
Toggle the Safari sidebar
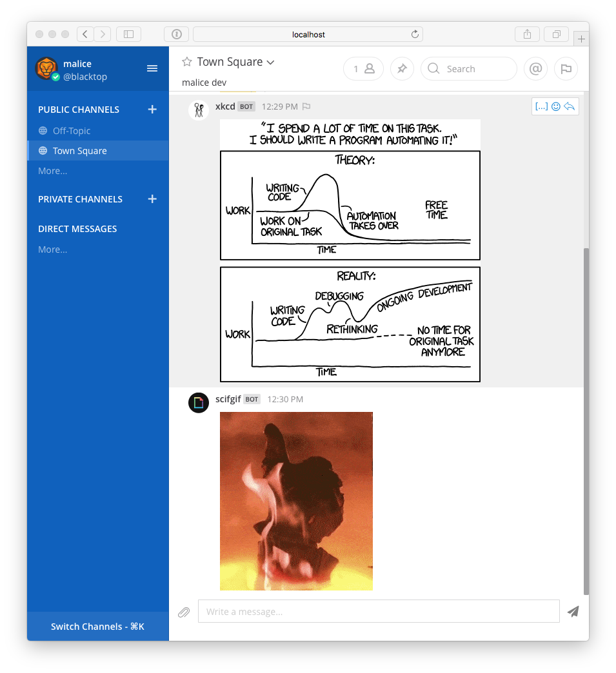128,34
